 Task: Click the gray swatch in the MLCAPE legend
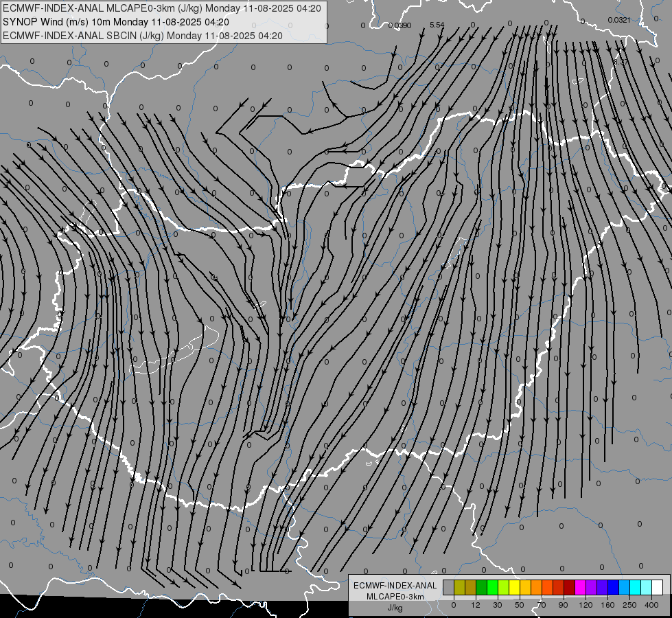[x=449, y=587]
